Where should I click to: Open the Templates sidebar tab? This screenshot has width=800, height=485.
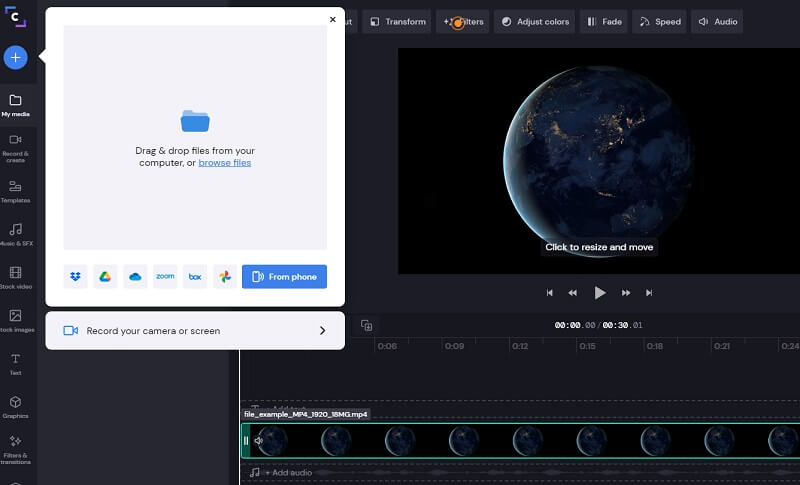coord(16,191)
